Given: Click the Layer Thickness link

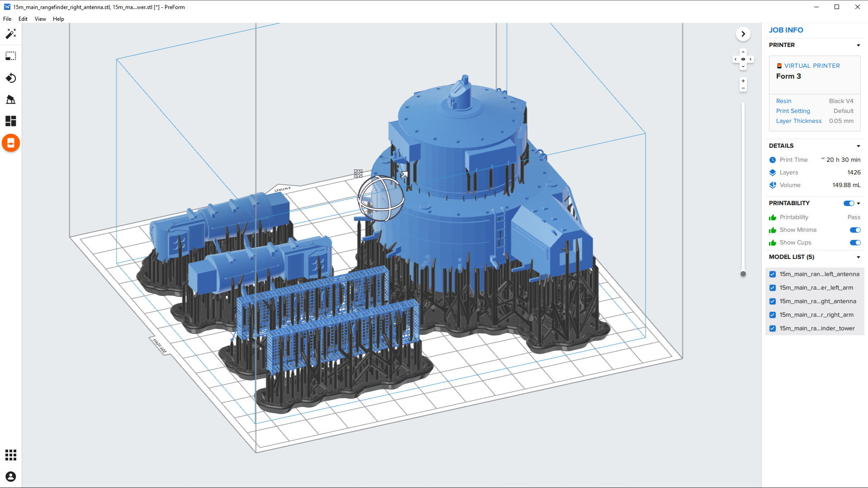Looking at the screenshot, I should pos(798,121).
